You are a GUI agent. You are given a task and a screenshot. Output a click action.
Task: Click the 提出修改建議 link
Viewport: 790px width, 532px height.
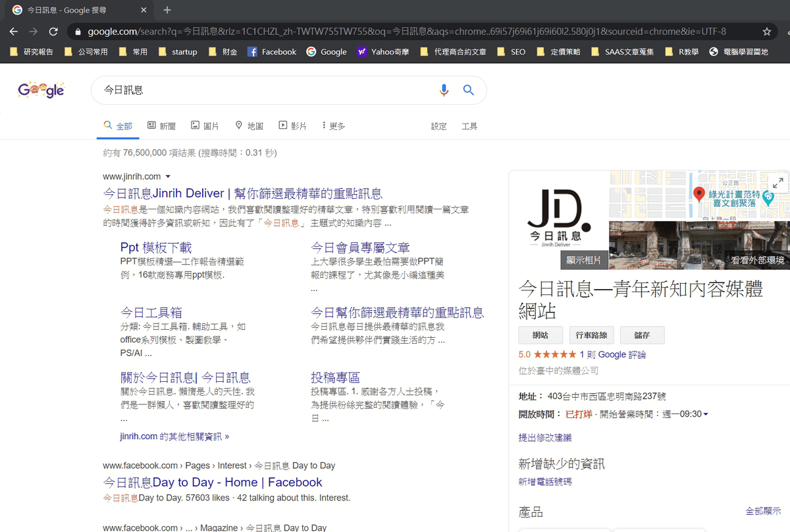[x=545, y=437]
